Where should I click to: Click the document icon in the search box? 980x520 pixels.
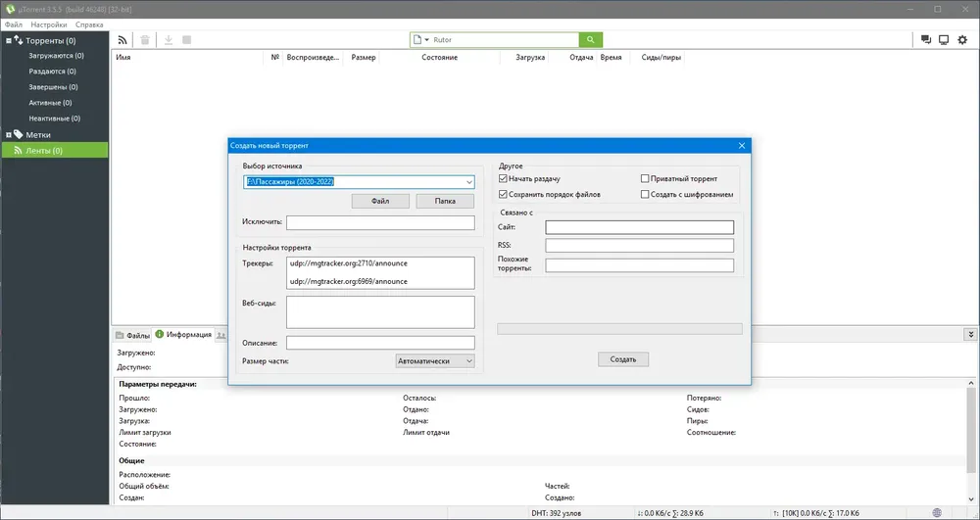coord(417,40)
